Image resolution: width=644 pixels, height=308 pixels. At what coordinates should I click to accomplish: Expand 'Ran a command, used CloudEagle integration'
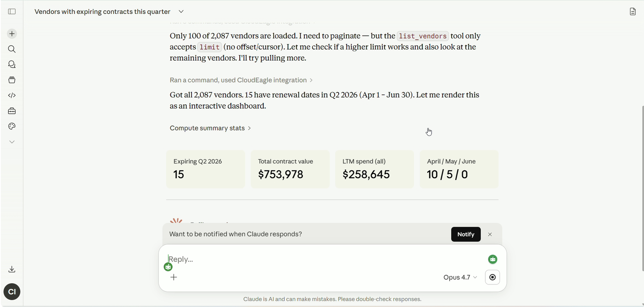tap(241, 80)
